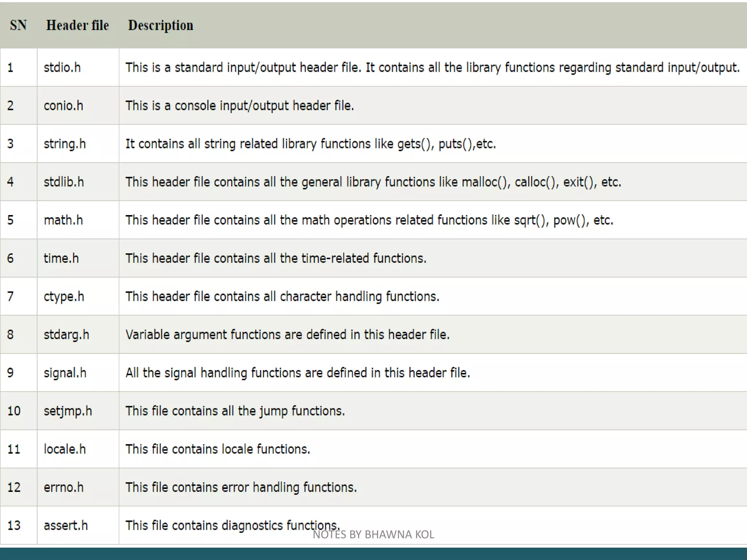This screenshot has width=747, height=560.
Task: Click ctype.h in the table
Action: click(64, 297)
